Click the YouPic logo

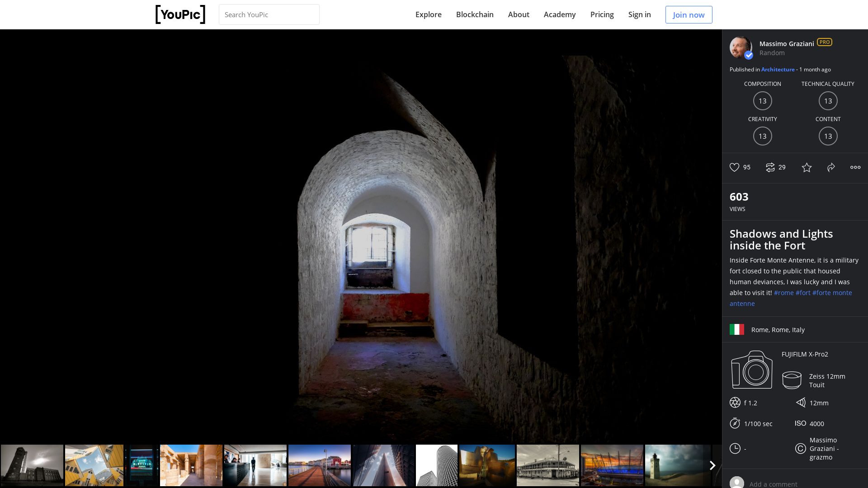click(180, 14)
